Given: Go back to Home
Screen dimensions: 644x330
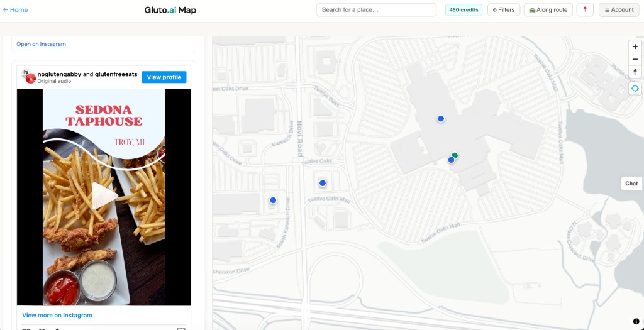Looking at the screenshot, I should (x=15, y=10).
